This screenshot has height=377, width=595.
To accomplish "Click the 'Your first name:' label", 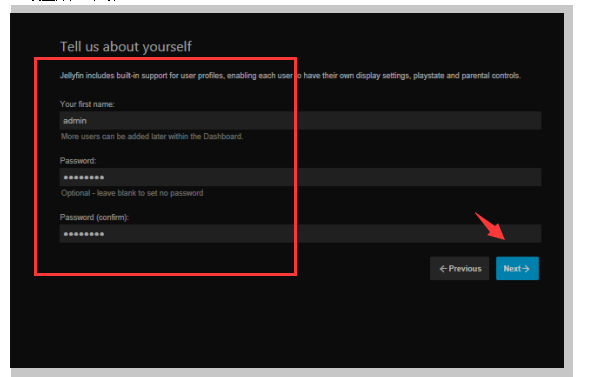I will tap(87, 104).
